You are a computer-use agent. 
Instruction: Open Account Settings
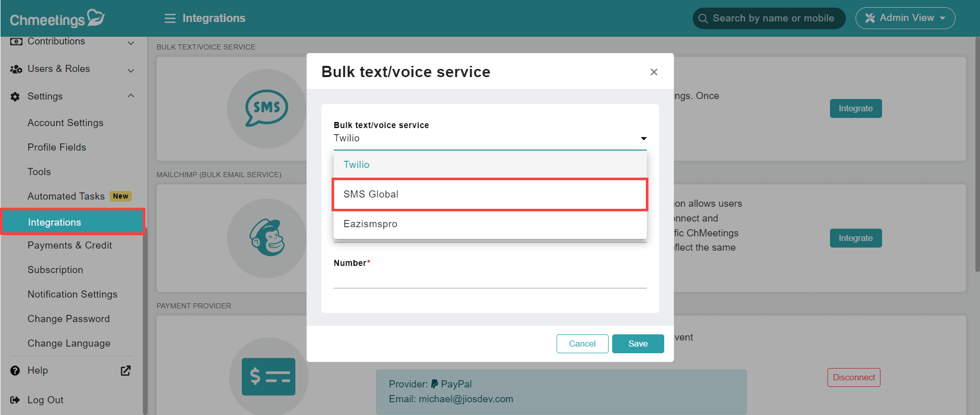pyautogui.click(x=65, y=123)
